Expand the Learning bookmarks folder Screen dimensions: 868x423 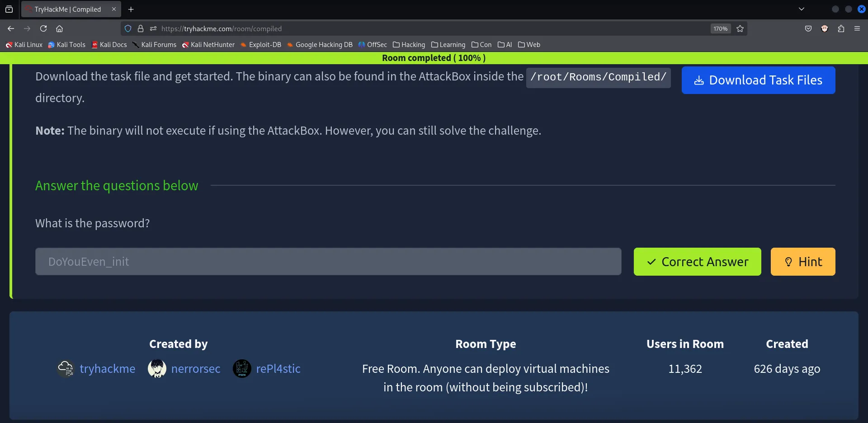point(448,45)
